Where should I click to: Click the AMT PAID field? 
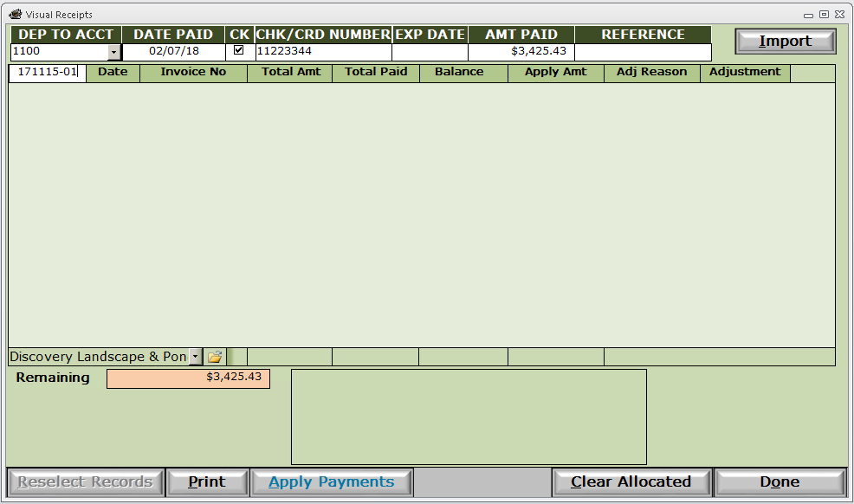click(521, 52)
